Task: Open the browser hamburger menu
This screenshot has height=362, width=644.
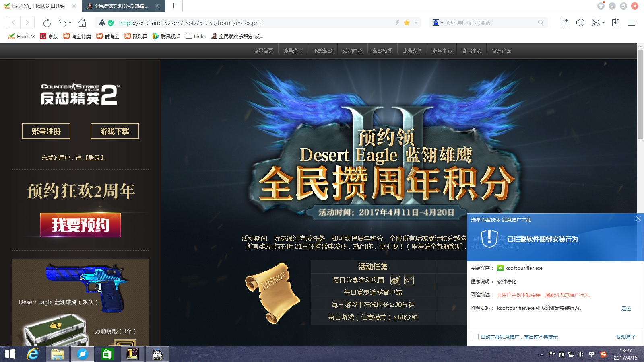Action: click(x=632, y=23)
